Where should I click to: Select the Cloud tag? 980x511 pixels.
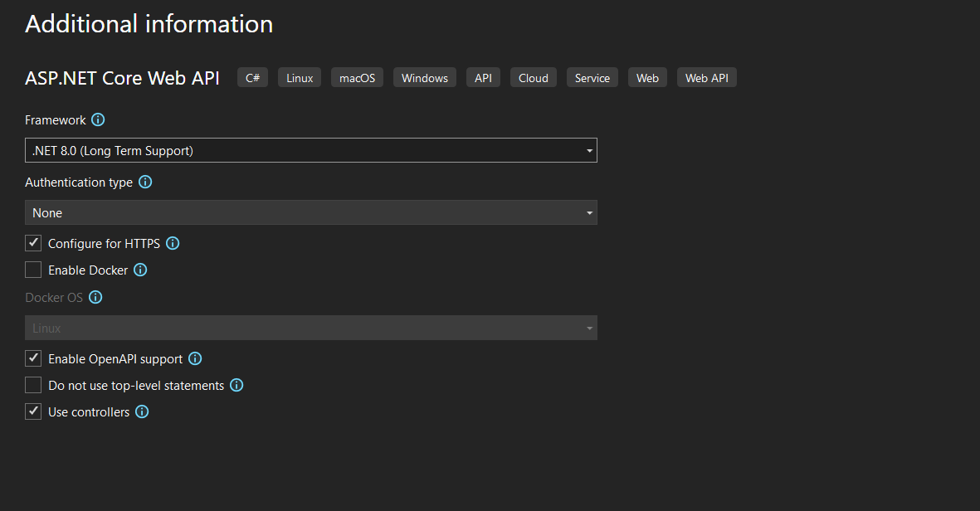tap(533, 78)
